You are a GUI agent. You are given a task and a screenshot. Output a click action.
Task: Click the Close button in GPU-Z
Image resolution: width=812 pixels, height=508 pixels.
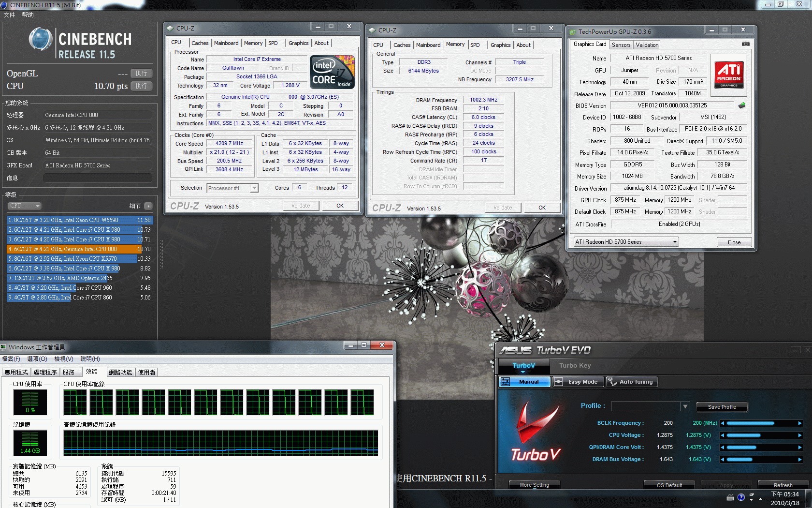[x=734, y=242]
